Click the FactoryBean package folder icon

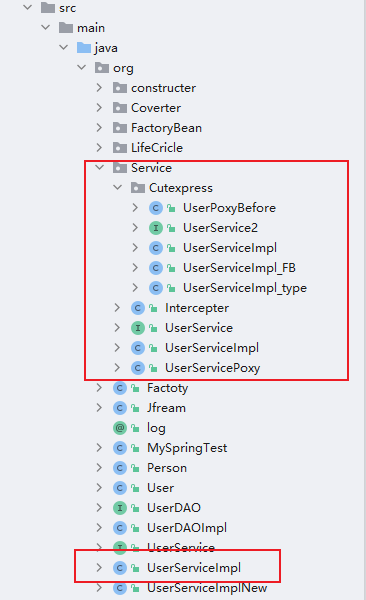(120, 128)
